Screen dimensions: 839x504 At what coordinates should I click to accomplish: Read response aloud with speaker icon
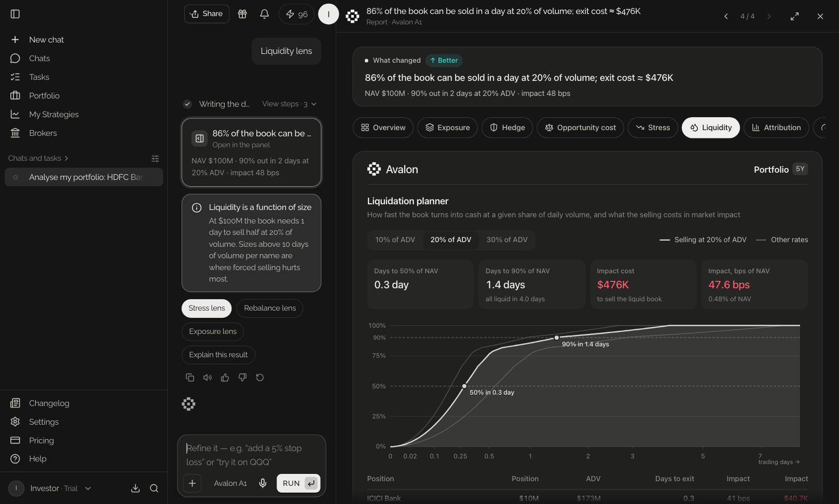click(208, 377)
